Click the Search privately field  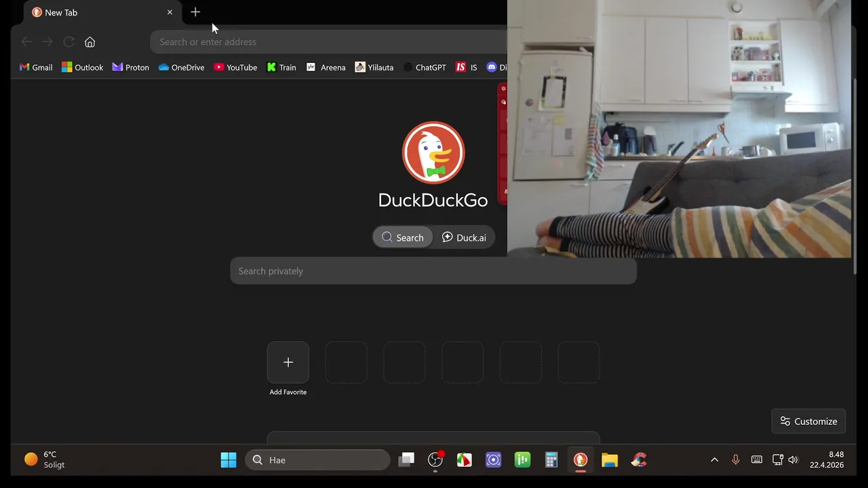tap(433, 271)
